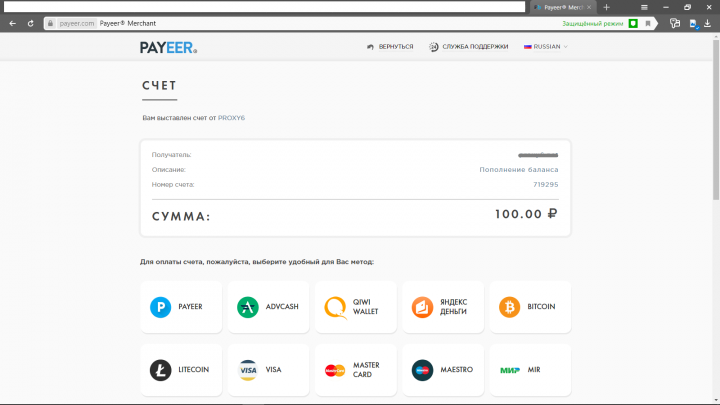The image size is (720, 405).
Task: Choose VISA payment method
Action: point(269,370)
